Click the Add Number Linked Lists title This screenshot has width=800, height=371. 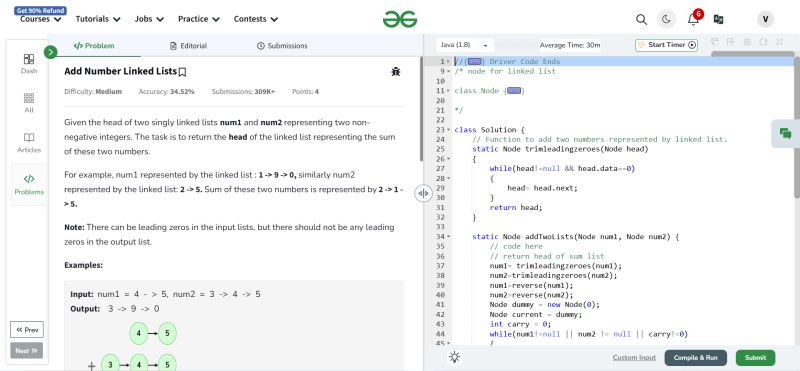[120, 71]
